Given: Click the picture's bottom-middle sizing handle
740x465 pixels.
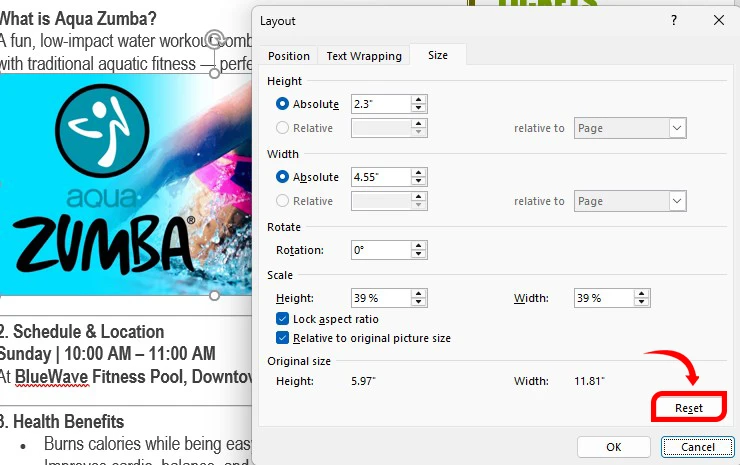Looking at the screenshot, I should pos(214,296).
